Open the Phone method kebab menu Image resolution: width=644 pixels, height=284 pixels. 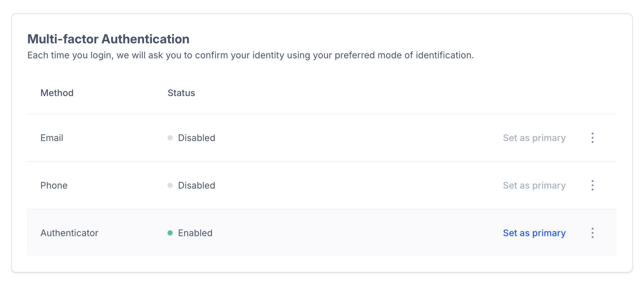592,185
